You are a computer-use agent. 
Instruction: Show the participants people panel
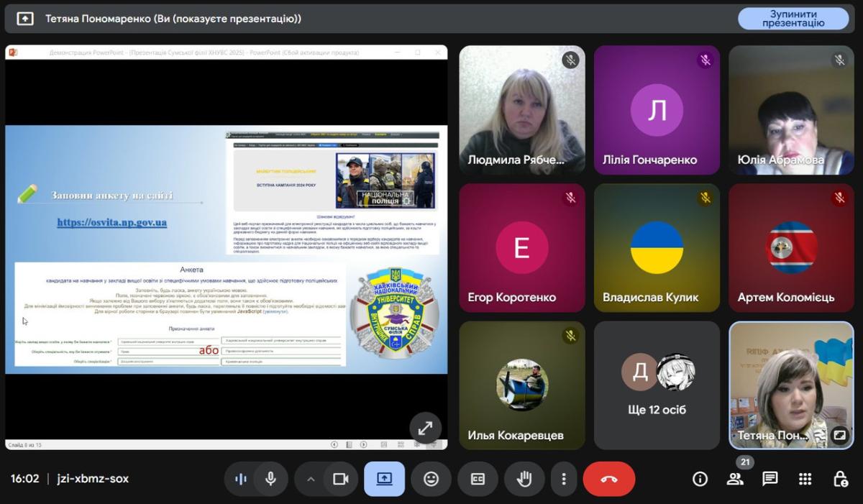[x=735, y=479]
